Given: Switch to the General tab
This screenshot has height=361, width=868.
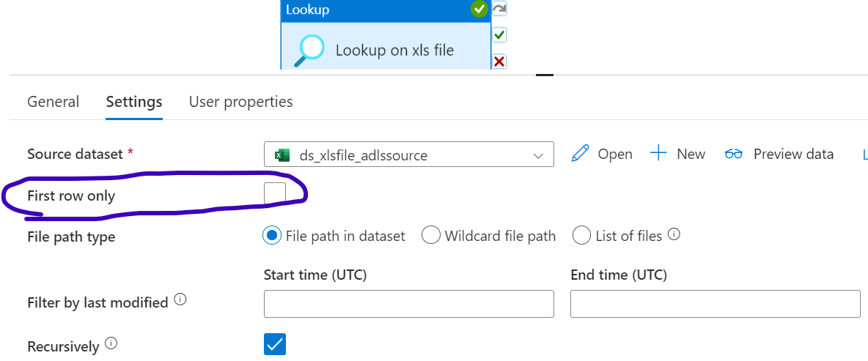Looking at the screenshot, I should pyautogui.click(x=53, y=102).
